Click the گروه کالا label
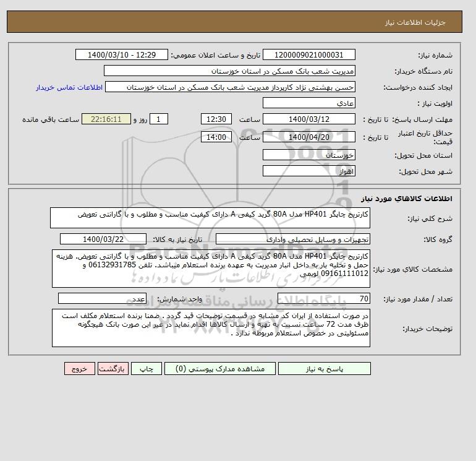This screenshot has height=461, width=476. pyautogui.click(x=438, y=239)
